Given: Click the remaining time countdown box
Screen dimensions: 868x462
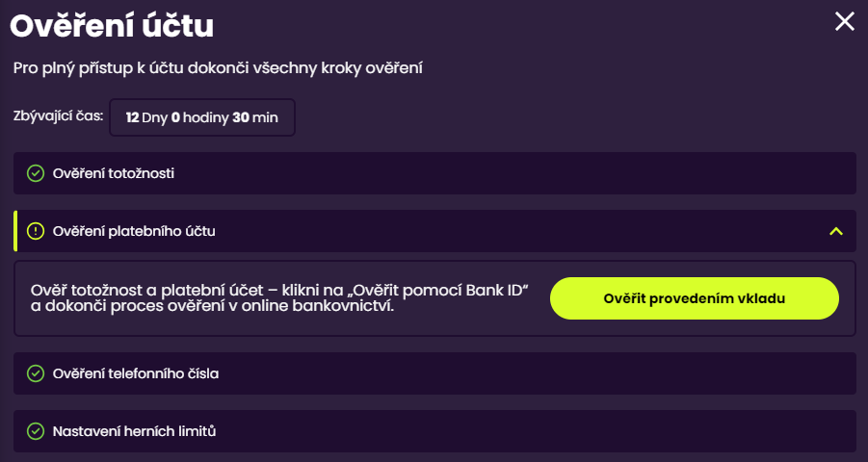Looking at the screenshot, I should 201,117.
